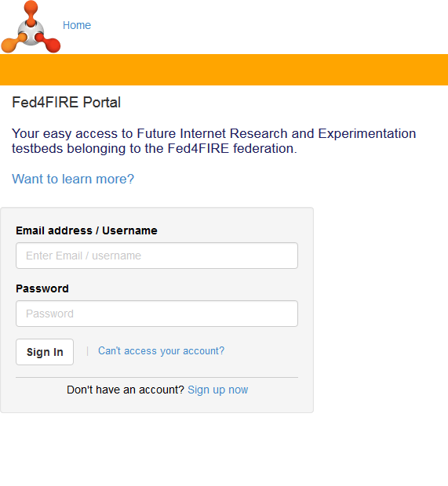Click the Sign In button

click(x=45, y=352)
